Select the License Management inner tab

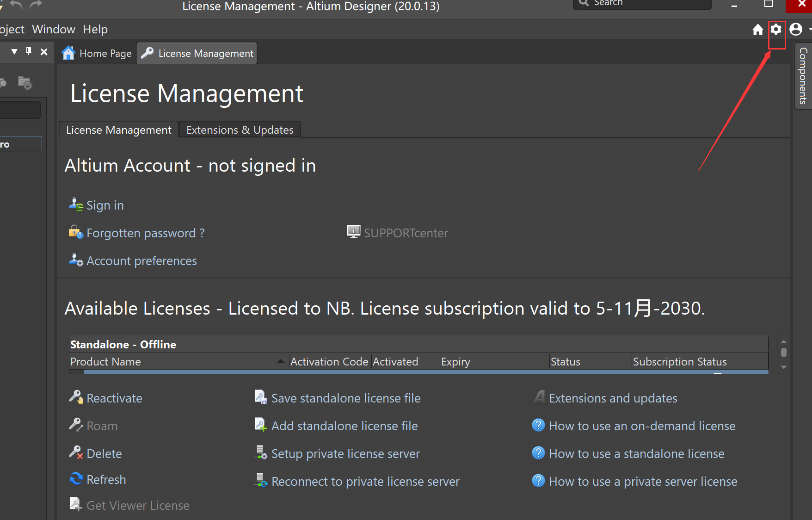(119, 130)
